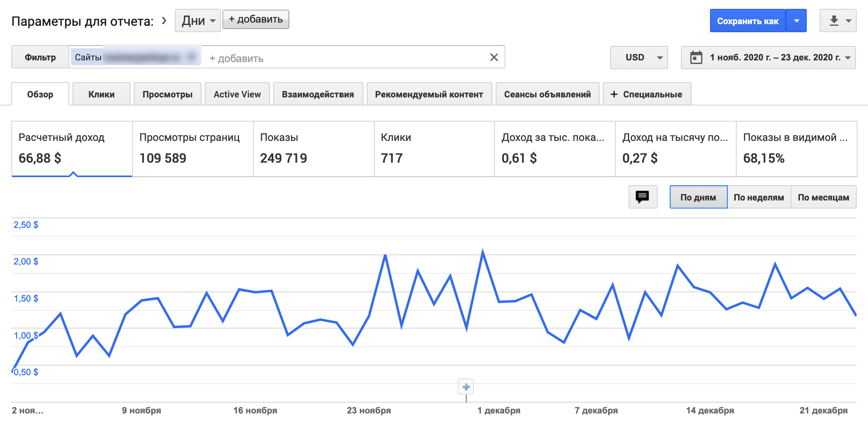Screen dimensions: 868x434
Task: Open the Active View tab
Action: [237, 95]
